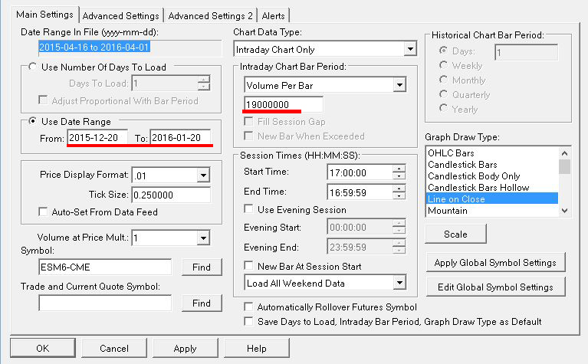Select Mountain in Graph Draw Type list

pyautogui.click(x=492, y=210)
